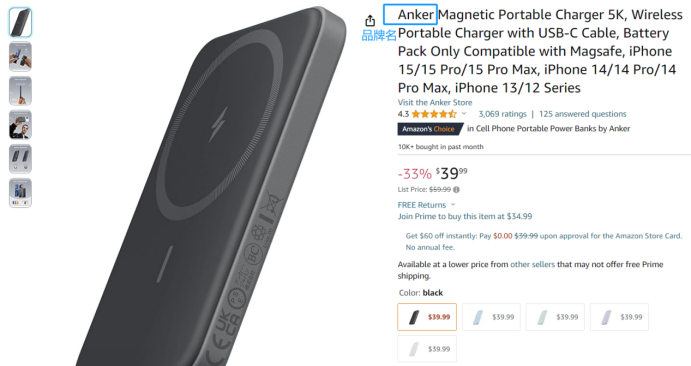691x366 pixels.
Task: Select the second thumbnail showing hands holding charger
Action: pos(20,56)
